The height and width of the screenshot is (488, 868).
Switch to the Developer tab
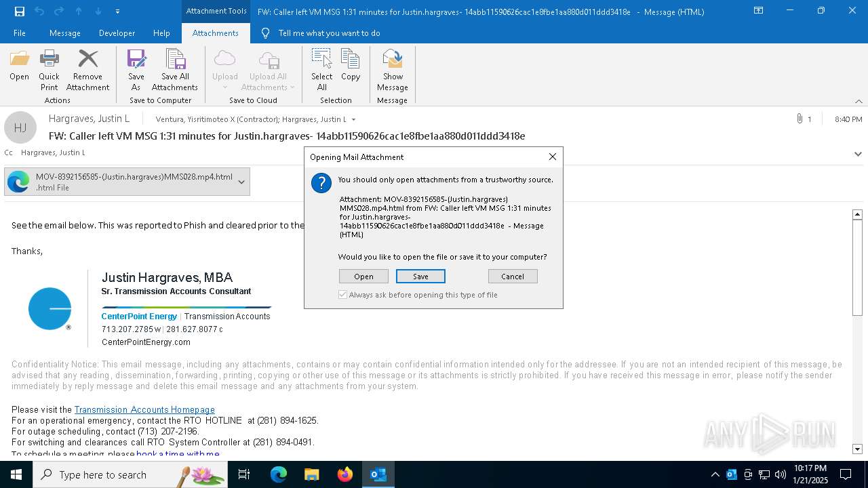pos(117,33)
